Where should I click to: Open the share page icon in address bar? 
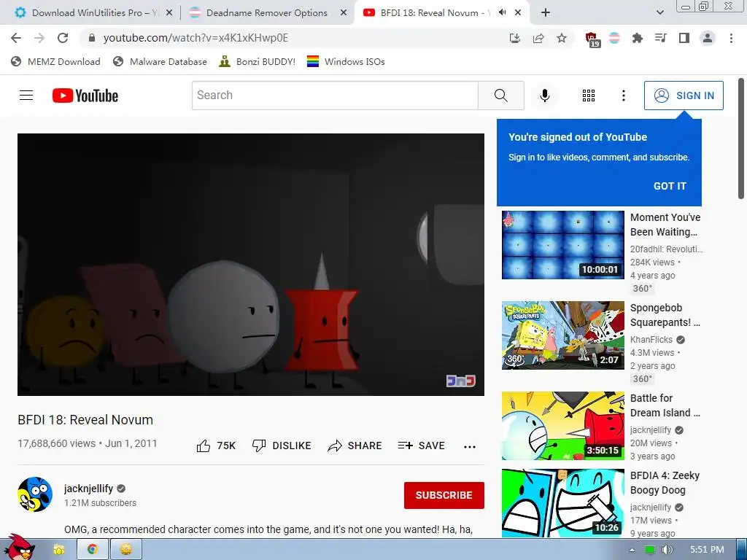pos(538,38)
